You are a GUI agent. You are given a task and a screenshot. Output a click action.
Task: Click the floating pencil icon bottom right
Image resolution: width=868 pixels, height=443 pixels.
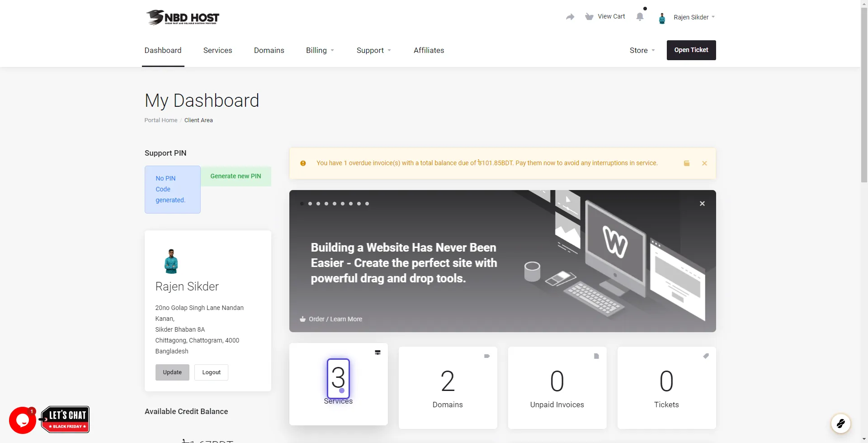point(841,423)
